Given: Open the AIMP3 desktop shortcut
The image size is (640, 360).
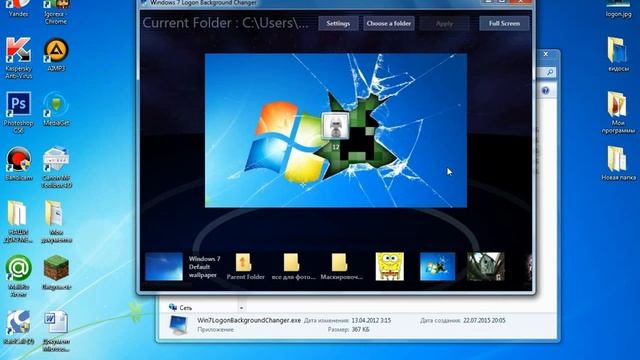Looking at the screenshot, I should coord(56,55).
